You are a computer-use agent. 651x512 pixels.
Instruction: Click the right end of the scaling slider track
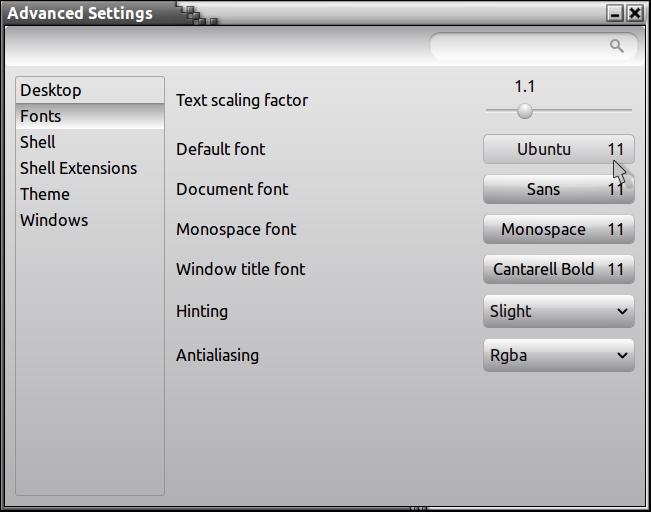pyautogui.click(x=629, y=110)
